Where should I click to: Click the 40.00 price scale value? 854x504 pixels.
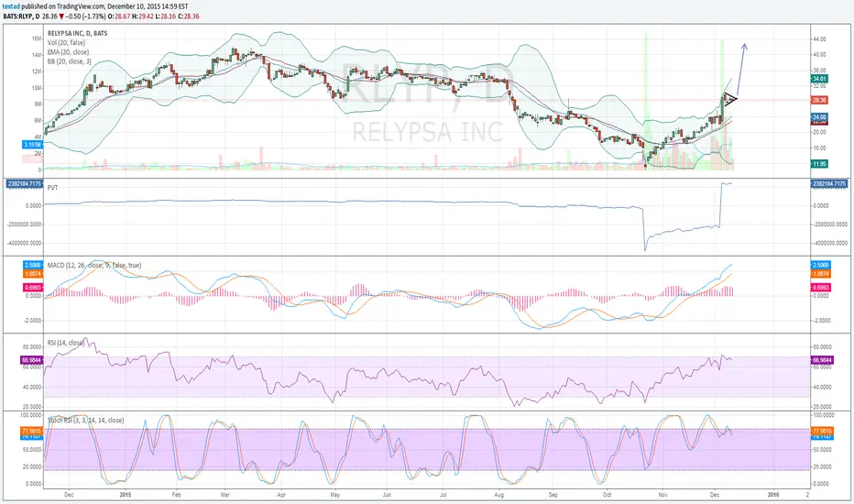(x=820, y=54)
